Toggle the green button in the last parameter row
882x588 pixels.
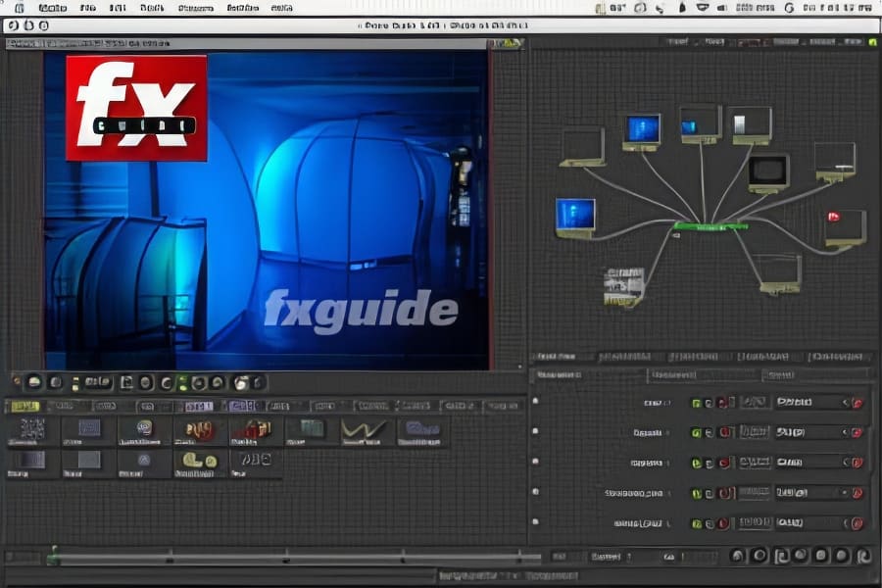697,524
